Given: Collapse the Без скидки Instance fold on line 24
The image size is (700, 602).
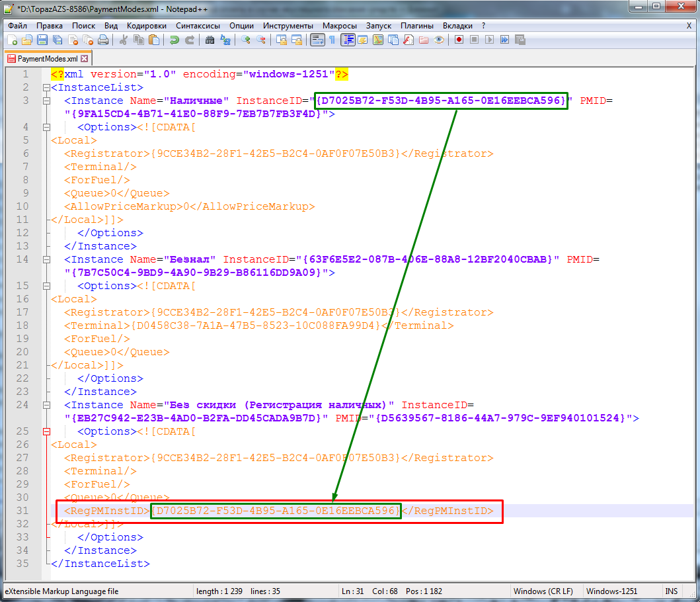Looking at the screenshot, I should [x=46, y=406].
